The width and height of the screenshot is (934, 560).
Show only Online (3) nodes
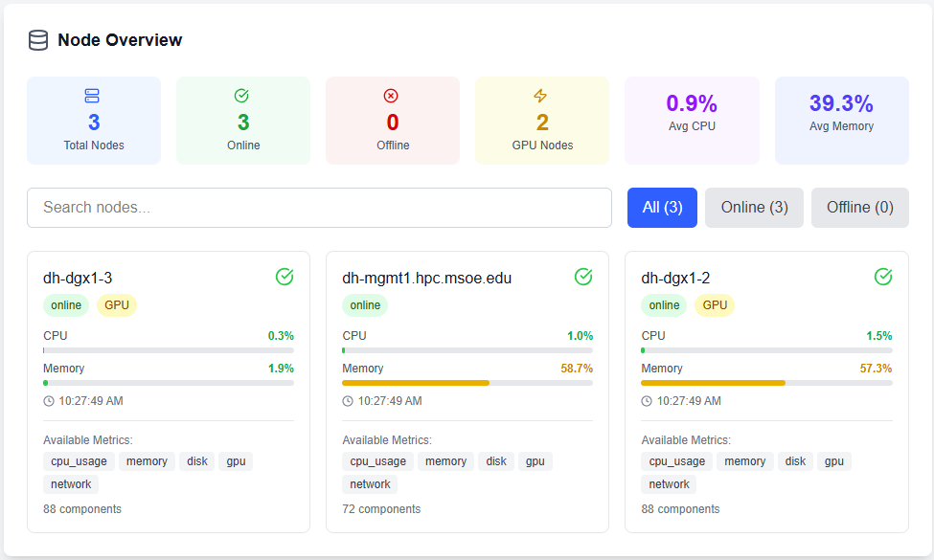pos(754,208)
